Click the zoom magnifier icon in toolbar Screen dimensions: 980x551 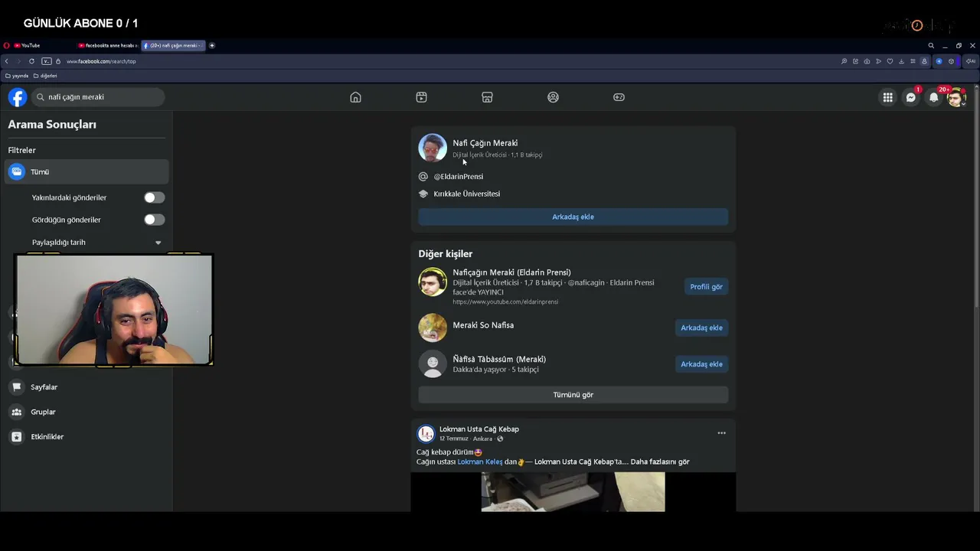click(x=844, y=61)
